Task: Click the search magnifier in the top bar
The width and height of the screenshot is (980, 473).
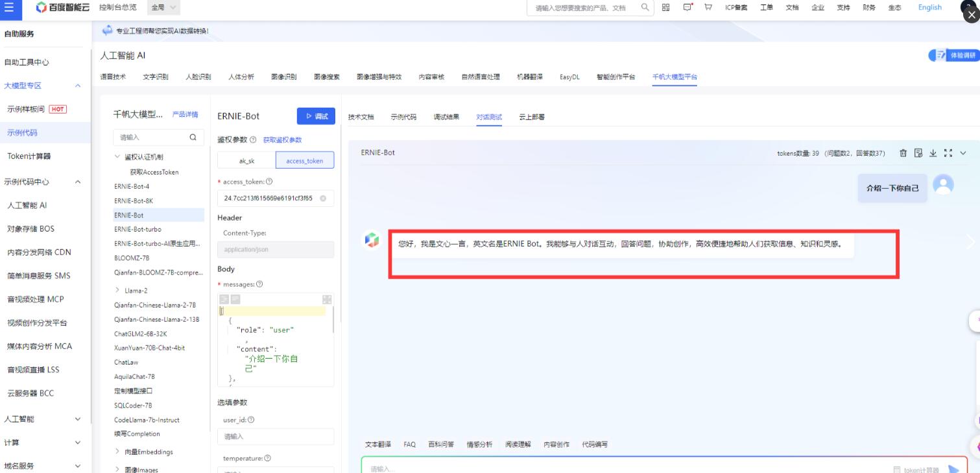Action: coord(645,7)
